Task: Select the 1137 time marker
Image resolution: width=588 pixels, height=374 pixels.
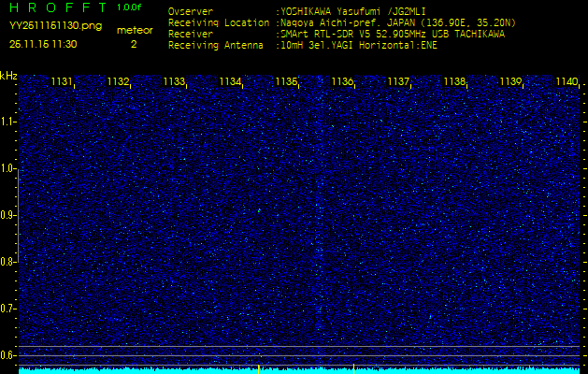Action: pyautogui.click(x=398, y=82)
